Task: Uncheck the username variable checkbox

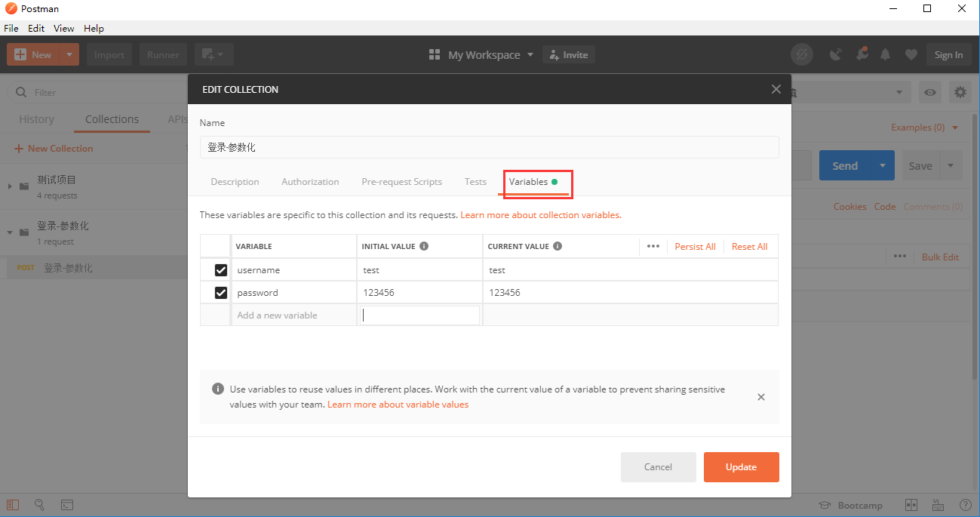Action: 221,269
